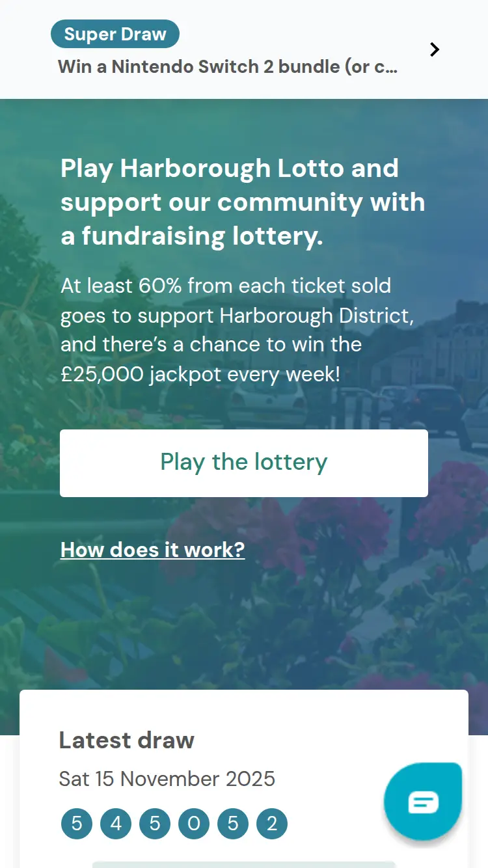Click the Play Harborough Lotto headline
Image resolution: width=488 pixels, height=868 pixels.
243,202
